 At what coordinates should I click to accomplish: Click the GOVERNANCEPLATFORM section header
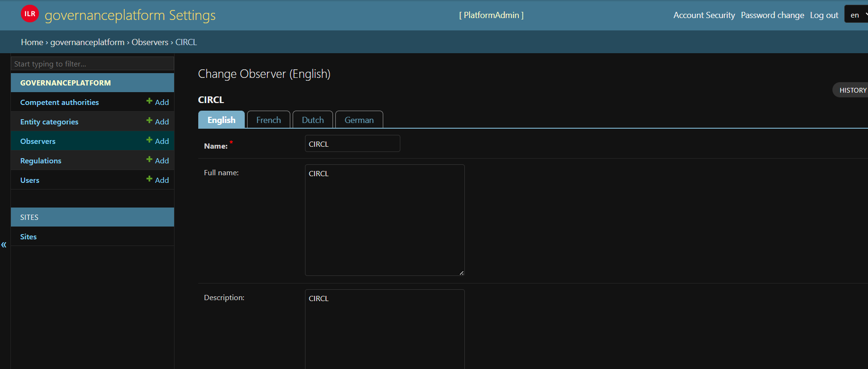tap(92, 83)
